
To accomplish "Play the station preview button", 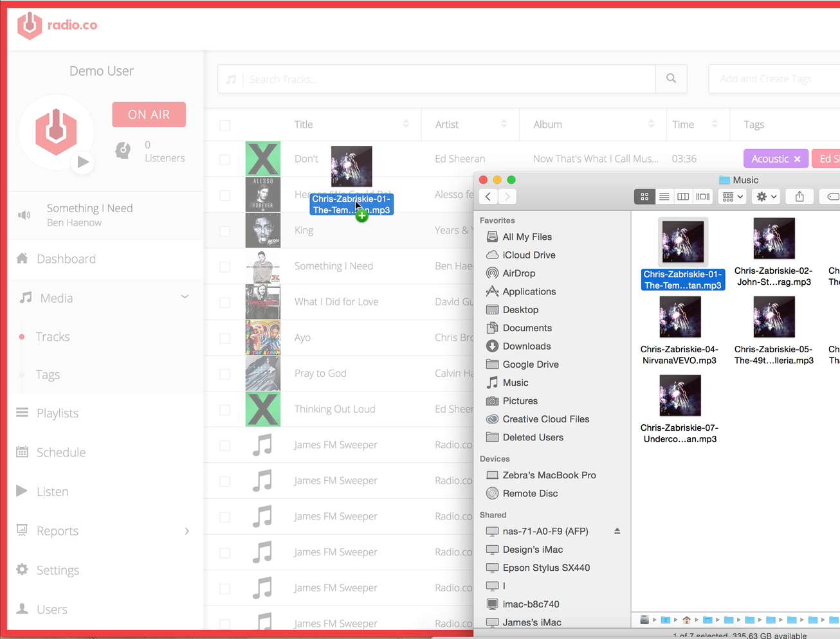I will tap(83, 162).
